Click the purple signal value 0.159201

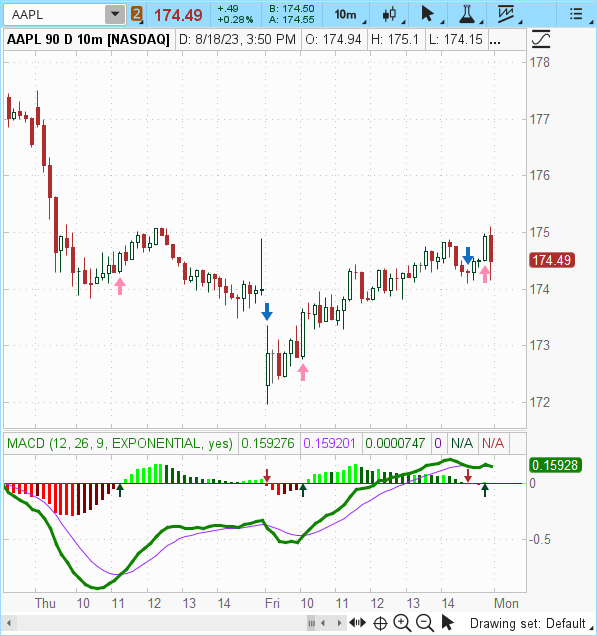[329, 443]
